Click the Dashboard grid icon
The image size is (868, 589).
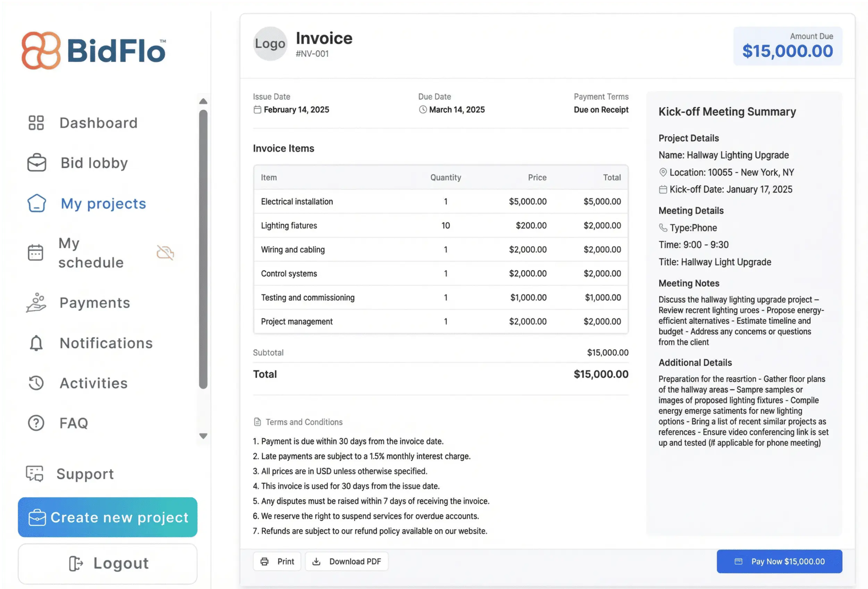tap(36, 123)
